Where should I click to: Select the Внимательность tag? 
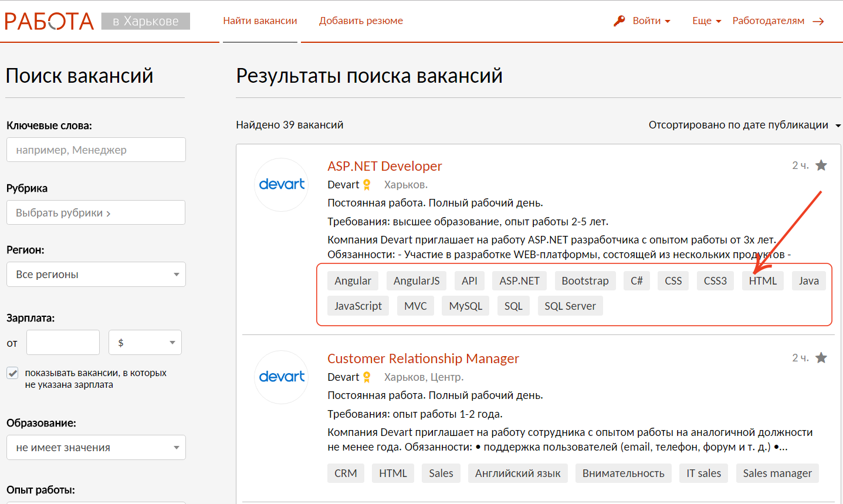[624, 473]
